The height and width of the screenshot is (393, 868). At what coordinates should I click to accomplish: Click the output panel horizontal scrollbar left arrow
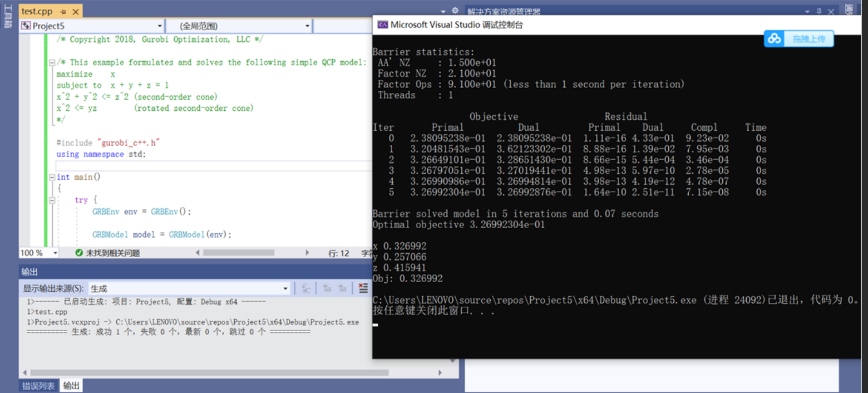[24, 372]
